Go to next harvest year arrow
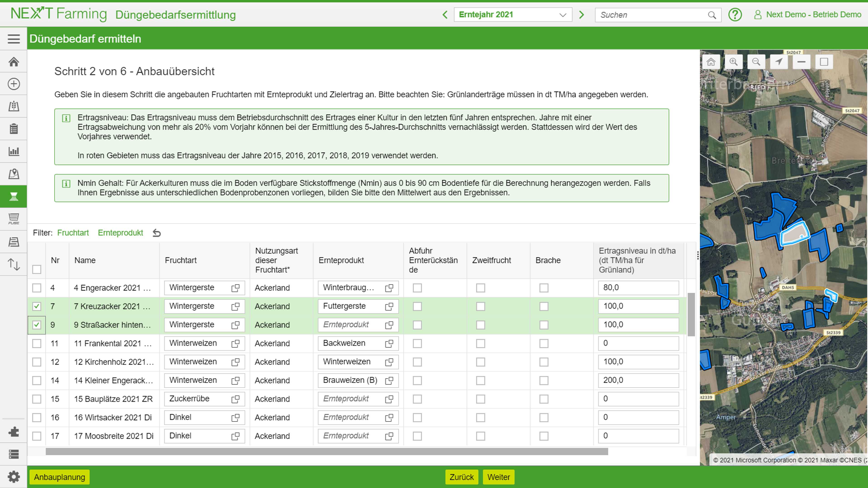The width and height of the screenshot is (868, 488). tap(581, 15)
